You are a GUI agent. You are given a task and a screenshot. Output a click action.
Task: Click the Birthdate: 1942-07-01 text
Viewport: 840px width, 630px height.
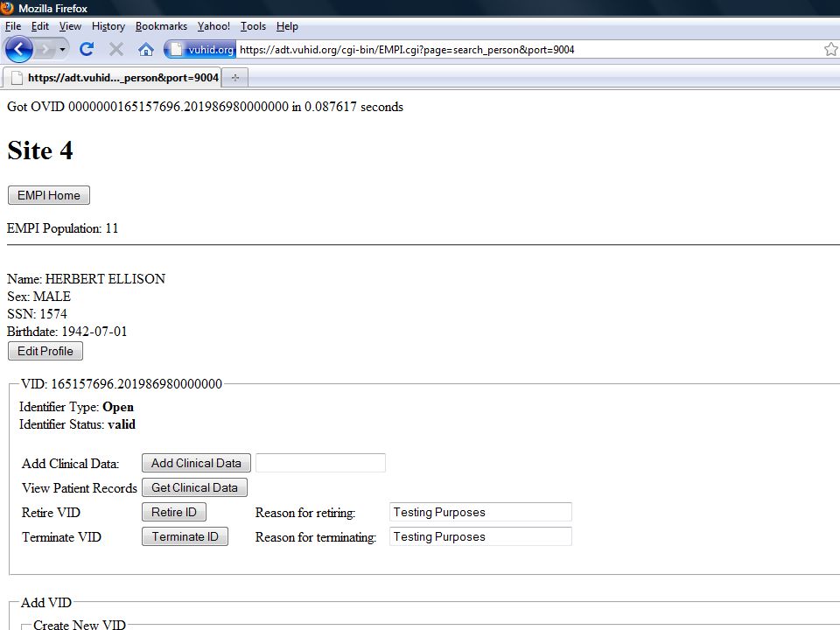tap(67, 332)
